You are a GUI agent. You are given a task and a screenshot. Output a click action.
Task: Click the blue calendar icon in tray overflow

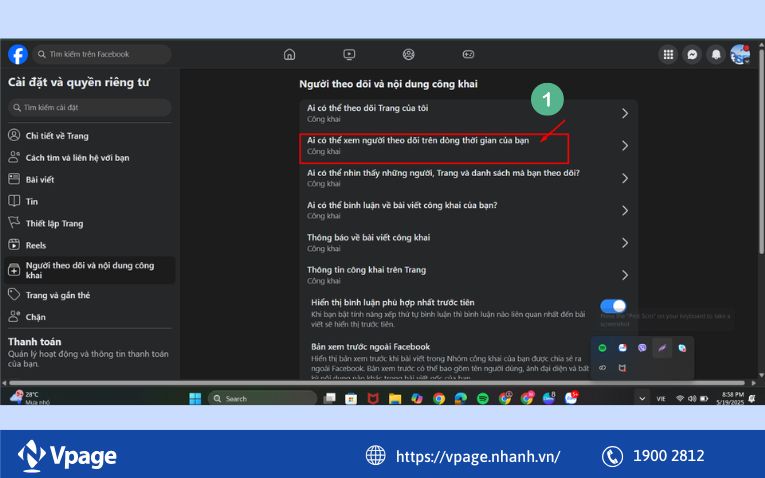623,348
